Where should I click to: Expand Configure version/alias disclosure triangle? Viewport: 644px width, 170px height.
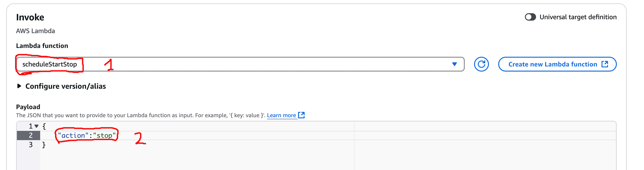click(x=19, y=86)
